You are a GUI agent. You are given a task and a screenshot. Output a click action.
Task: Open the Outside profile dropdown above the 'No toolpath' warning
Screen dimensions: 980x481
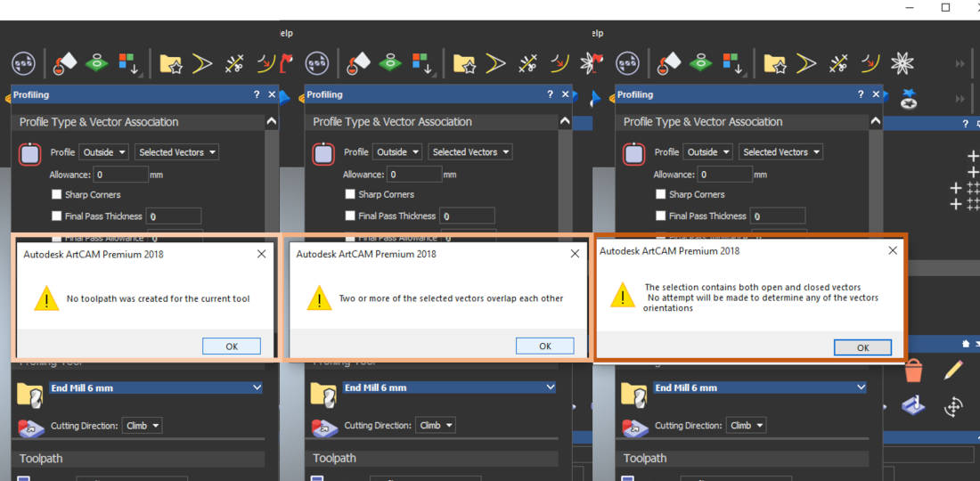click(x=103, y=151)
